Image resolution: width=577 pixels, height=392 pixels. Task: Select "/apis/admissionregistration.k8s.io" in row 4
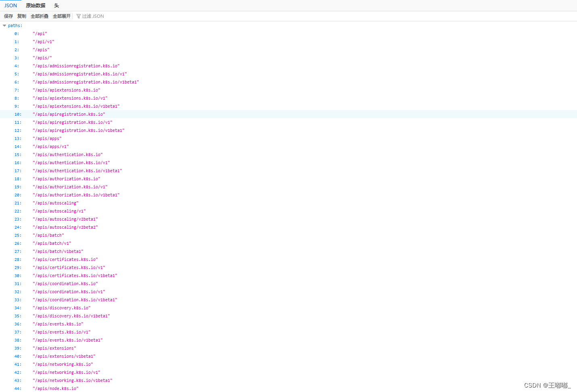pos(76,66)
